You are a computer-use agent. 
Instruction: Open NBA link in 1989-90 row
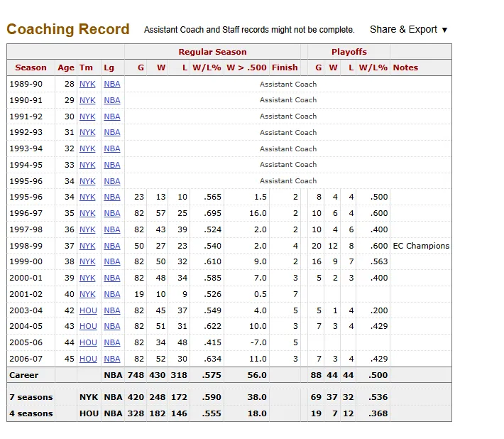tap(112, 84)
